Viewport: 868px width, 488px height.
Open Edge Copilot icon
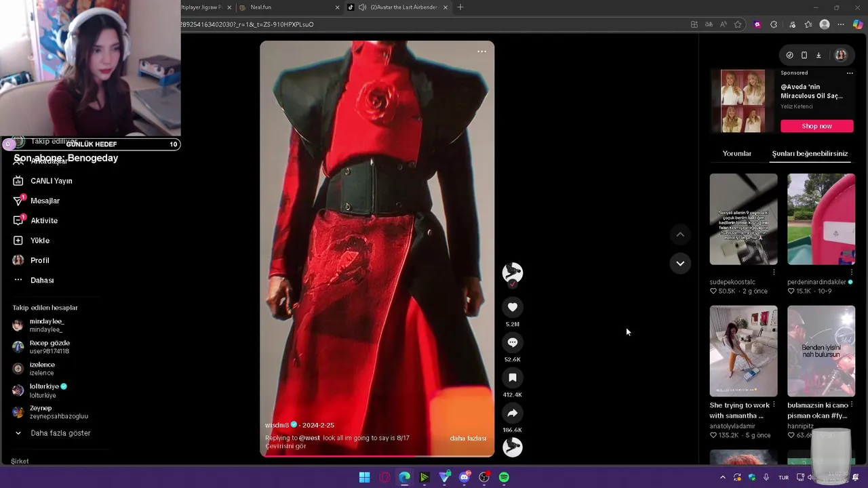tap(858, 24)
